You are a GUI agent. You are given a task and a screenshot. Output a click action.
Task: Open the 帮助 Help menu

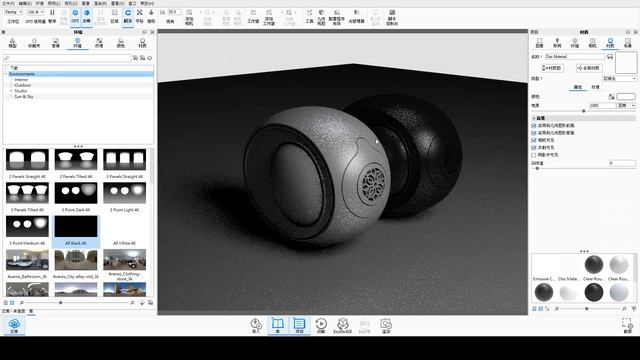click(x=147, y=3)
